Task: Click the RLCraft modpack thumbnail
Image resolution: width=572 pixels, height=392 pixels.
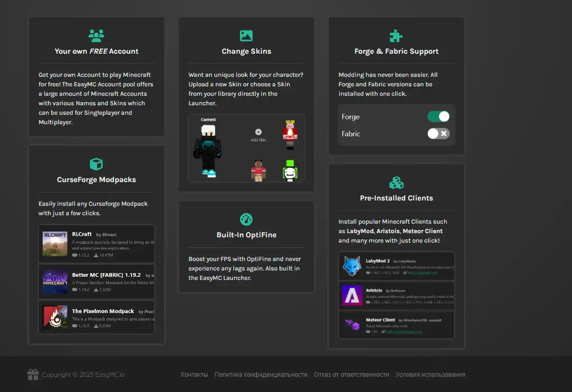Action: 55,244
